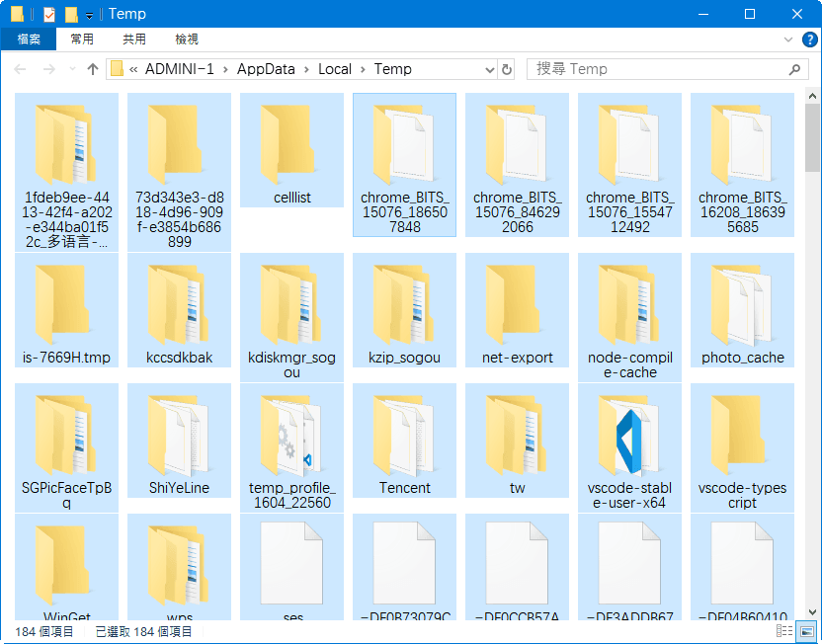Select the ses file icon

point(291,563)
